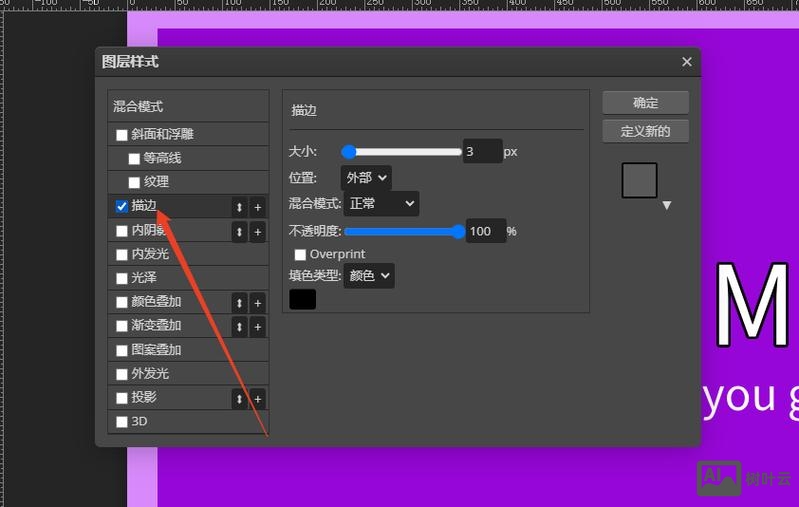The height and width of the screenshot is (507, 799).
Task: Click the plus icon beside 渐变叠加
Action: coord(257,327)
